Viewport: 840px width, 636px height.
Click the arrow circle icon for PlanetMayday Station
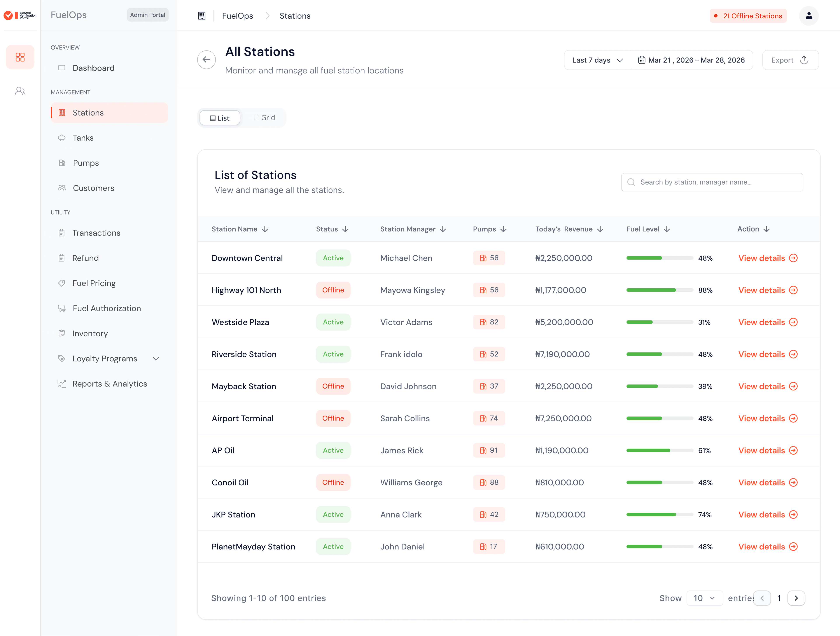[x=793, y=546]
